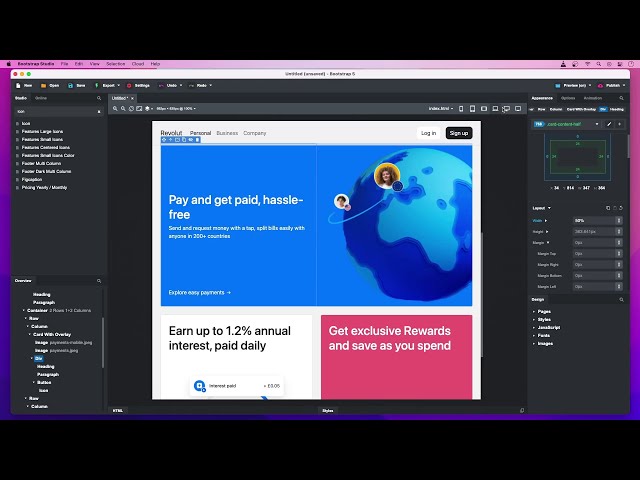This screenshot has height=480, width=640.
Task: Save the design with the Save button
Action: click(x=76, y=86)
